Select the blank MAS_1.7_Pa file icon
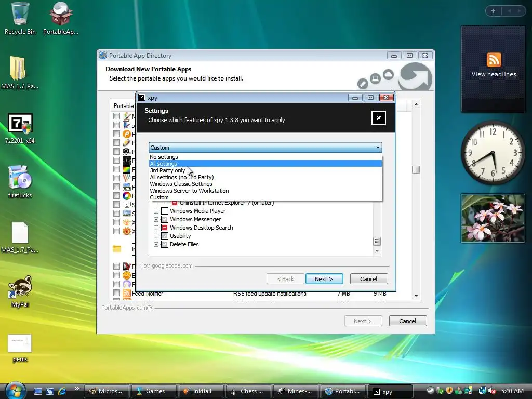This screenshot has width=532, height=399. 20,233
